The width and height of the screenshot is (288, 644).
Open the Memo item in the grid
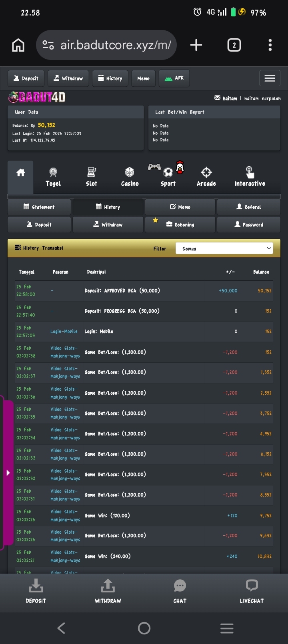coord(180,207)
